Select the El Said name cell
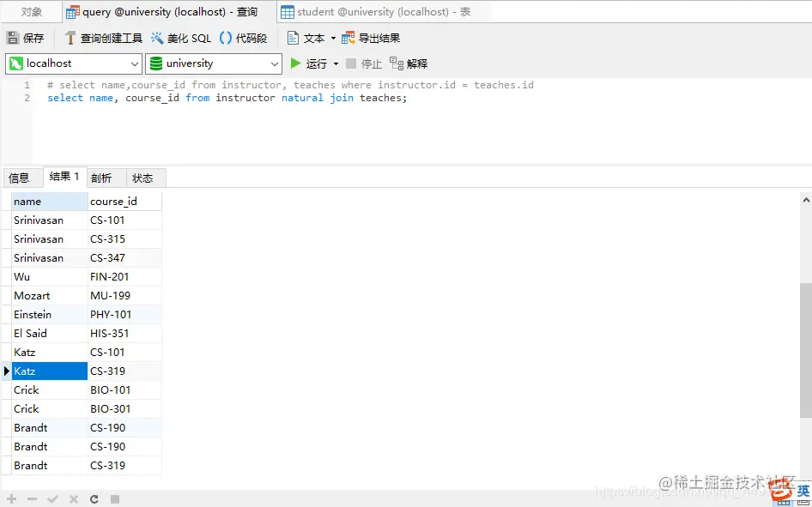The width and height of the screenshot is (812, 507). [x=50, y=333]
